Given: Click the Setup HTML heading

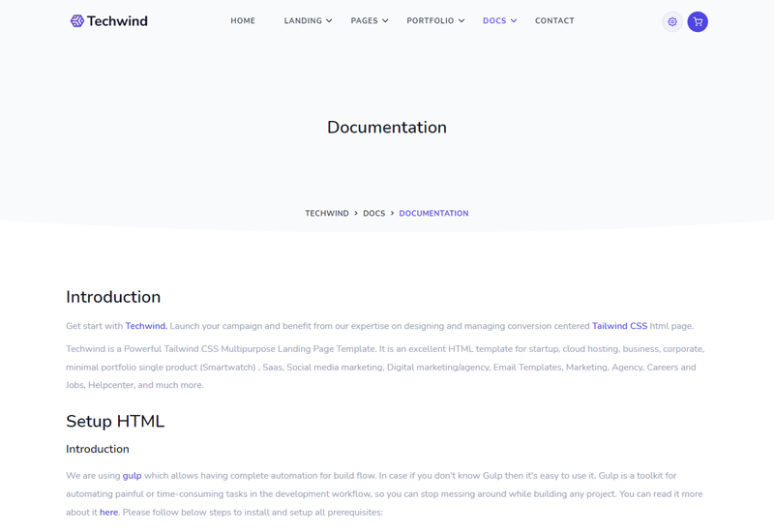Looking at the screenshot, I should [115, 422].
